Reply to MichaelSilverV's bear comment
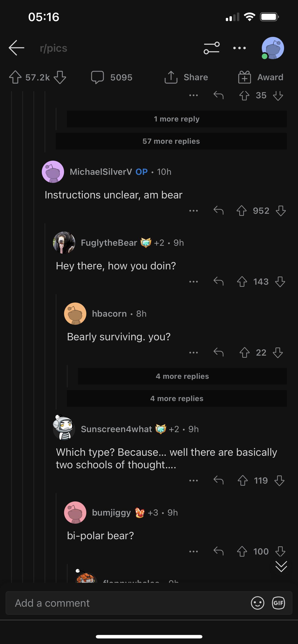This screenshot has height=644, width=298. 219,211
